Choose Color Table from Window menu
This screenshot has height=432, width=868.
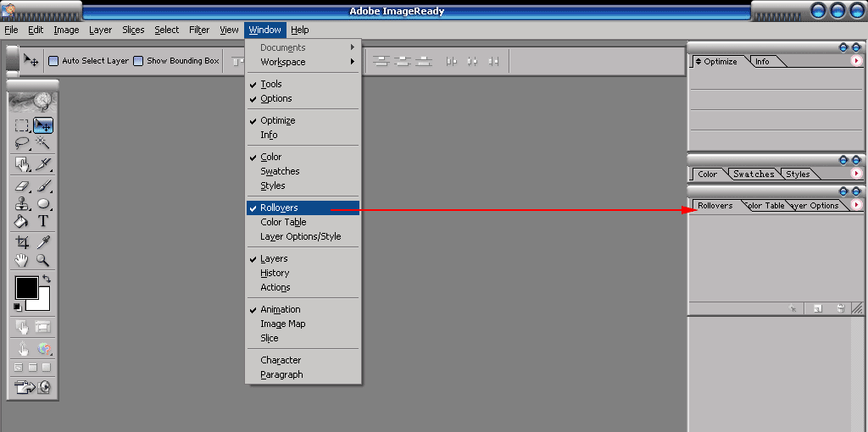[x=303, y=222]
